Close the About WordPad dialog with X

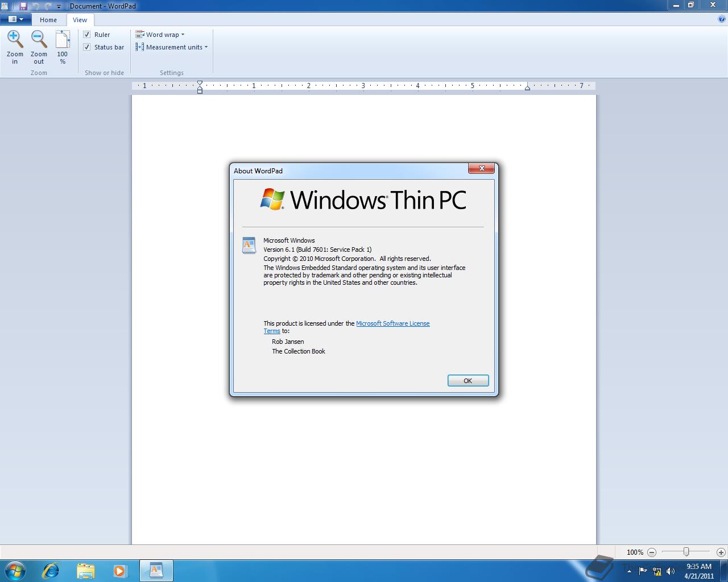click(482, 168)
